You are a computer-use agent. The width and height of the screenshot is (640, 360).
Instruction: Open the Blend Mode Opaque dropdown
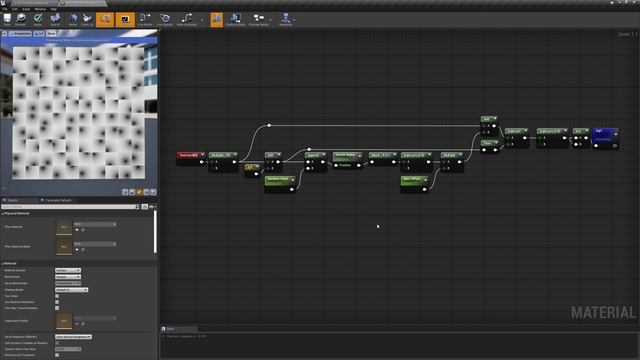pos(68,277)
